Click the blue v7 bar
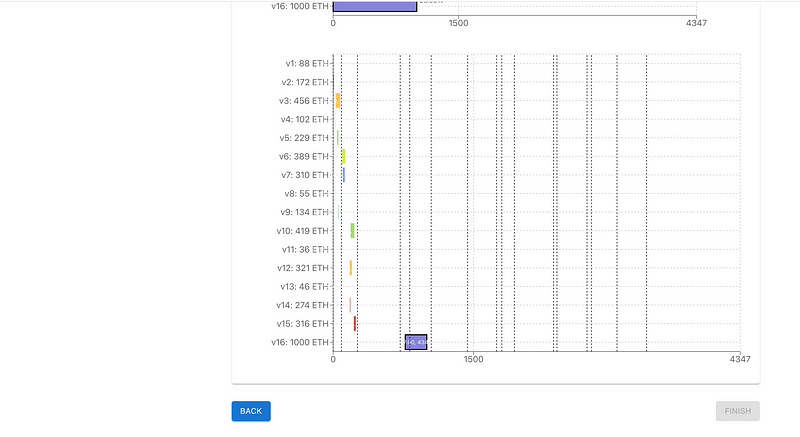The image size is (800, 437). coord(344,175)
